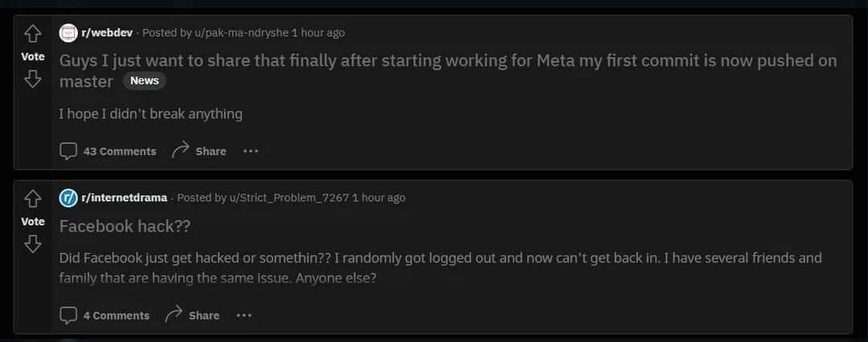Screen dimensions: 868x342
Task: Open the post titled Facebook hack??
Action: click(125, 226)
